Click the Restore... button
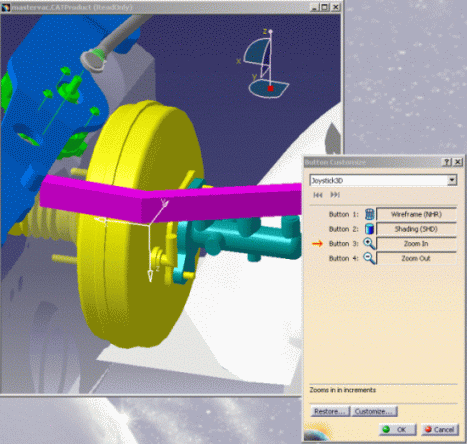Image resolution: width=467 pixels, height=444 pixels. pos(330,411)
